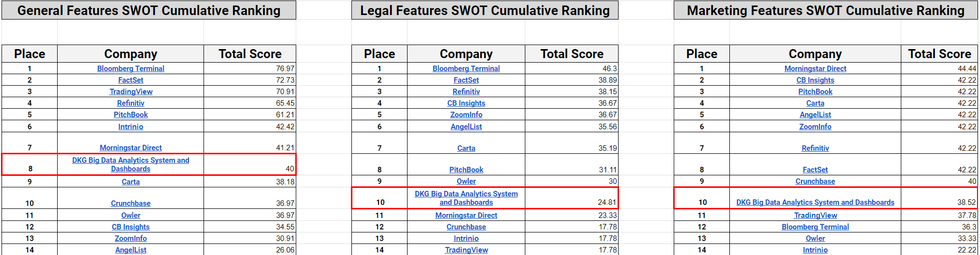Open Morningstar Direct link in Marketing table
This screenshot has width=980, height=255.
[x=815, y=69]
